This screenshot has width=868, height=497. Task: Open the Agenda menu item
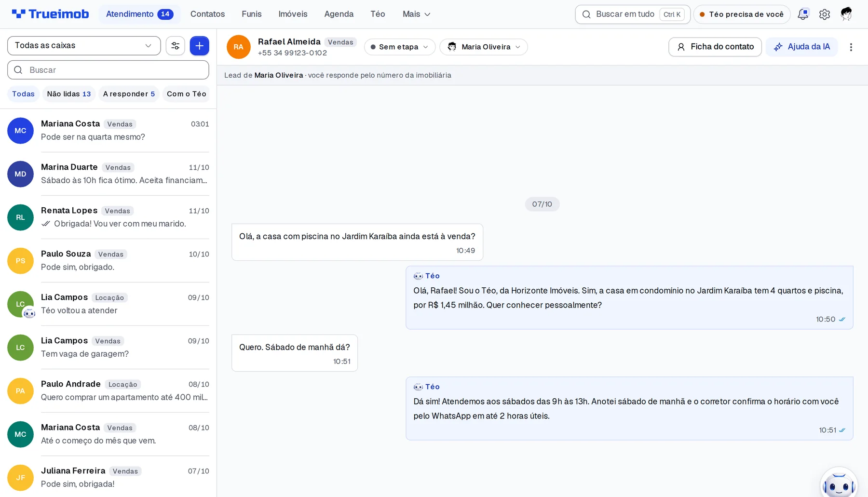pos(339,14)
